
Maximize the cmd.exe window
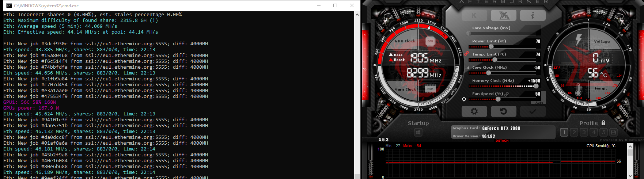(x=335, y=5)
